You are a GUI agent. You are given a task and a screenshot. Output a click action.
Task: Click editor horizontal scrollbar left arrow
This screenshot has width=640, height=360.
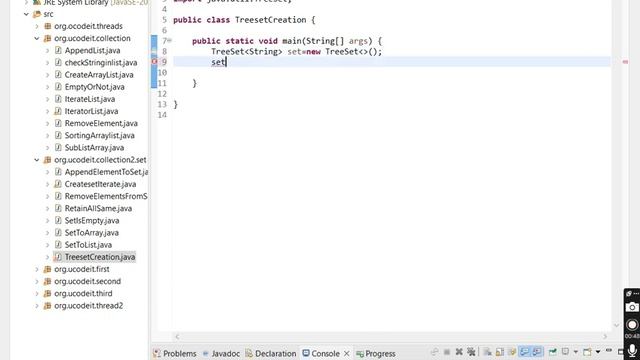tap(177, 337)
